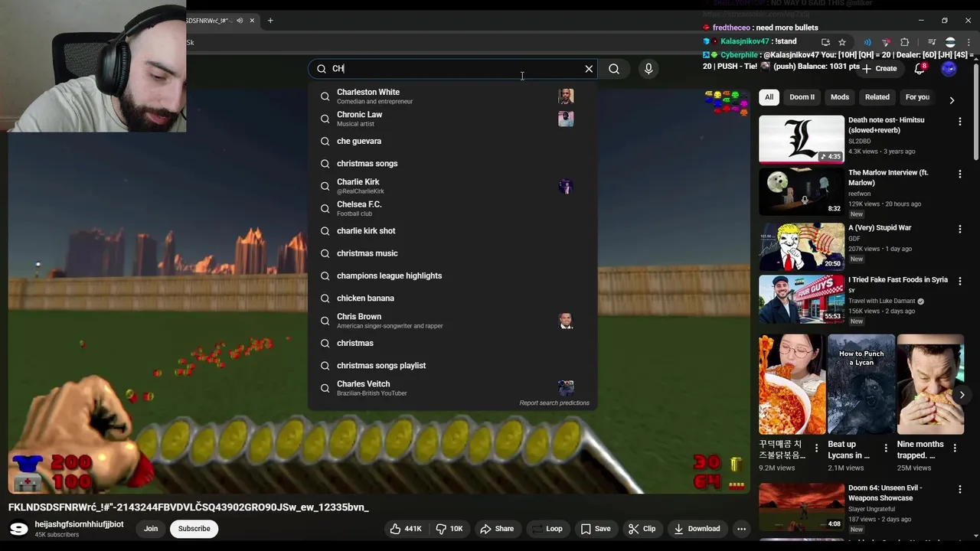Like the video with thumbs up
This screenshot has height=551, width=980.
coord(405,529)
